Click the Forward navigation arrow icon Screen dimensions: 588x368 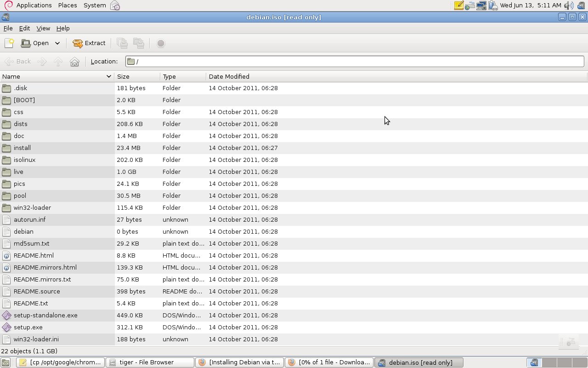pos(42,62)
